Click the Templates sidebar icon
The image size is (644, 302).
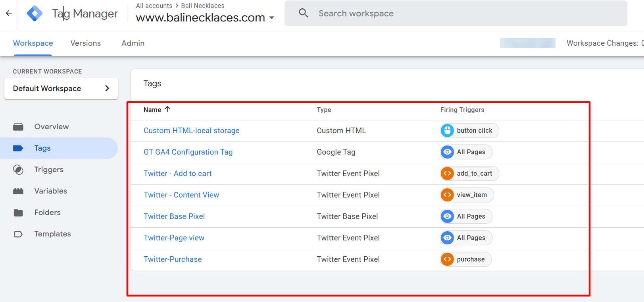(x=18, y=234)
